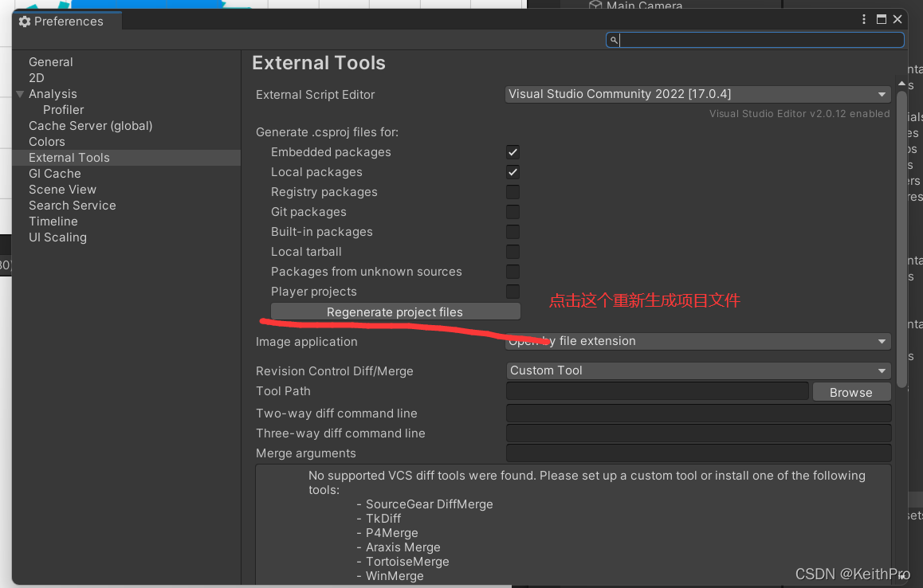
Task: Maximize the Preferences window
Action: click(x=882, y=20)
